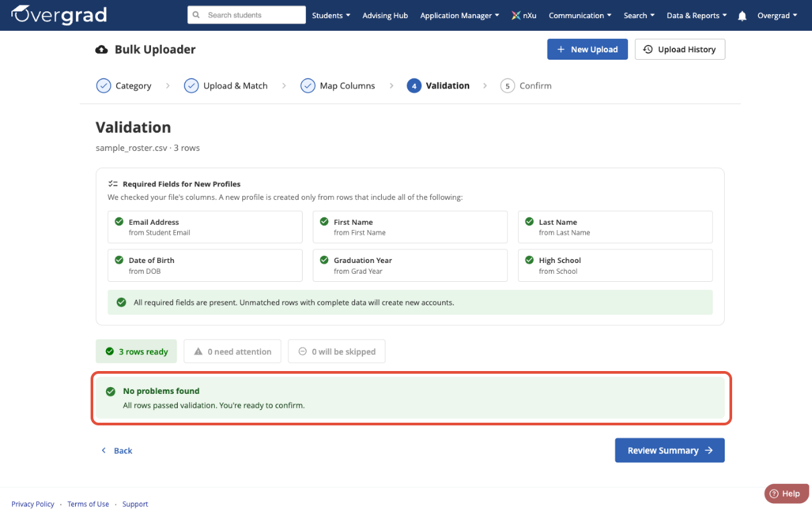Open the Search dropdown menu

pos(639,15)
